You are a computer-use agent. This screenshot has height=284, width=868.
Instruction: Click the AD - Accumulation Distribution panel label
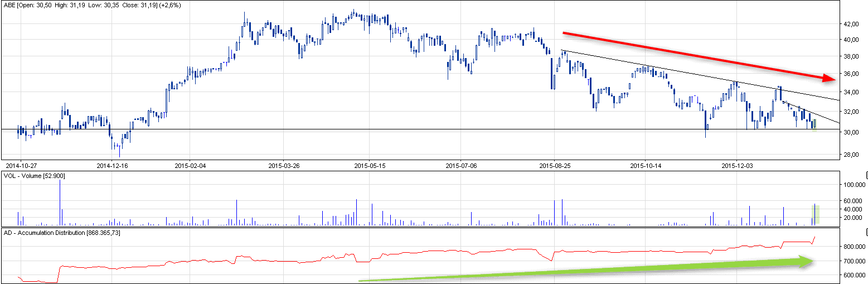(x=61, y=232)
